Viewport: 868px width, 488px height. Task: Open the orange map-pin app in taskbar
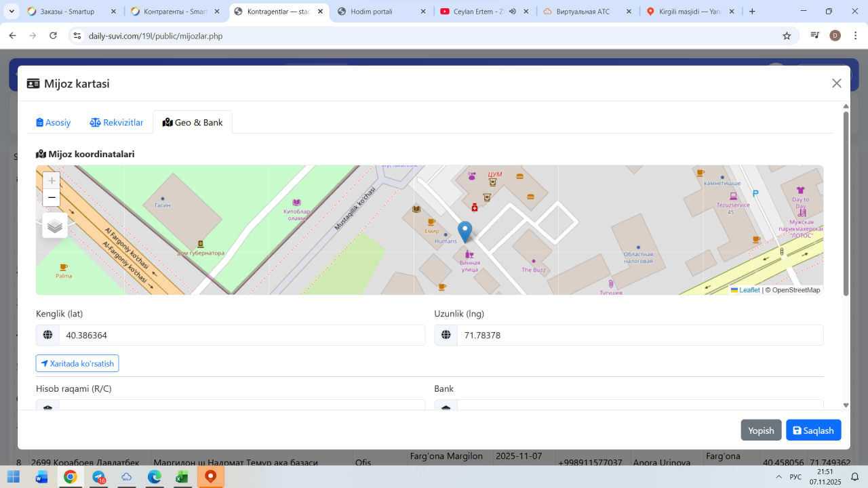(x=210, y=476)
